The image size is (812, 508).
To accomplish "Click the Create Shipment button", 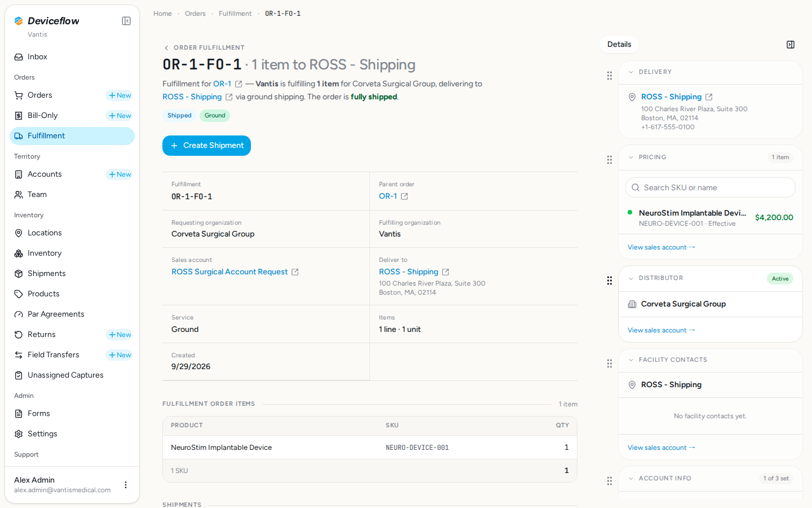I will point(206,146).
